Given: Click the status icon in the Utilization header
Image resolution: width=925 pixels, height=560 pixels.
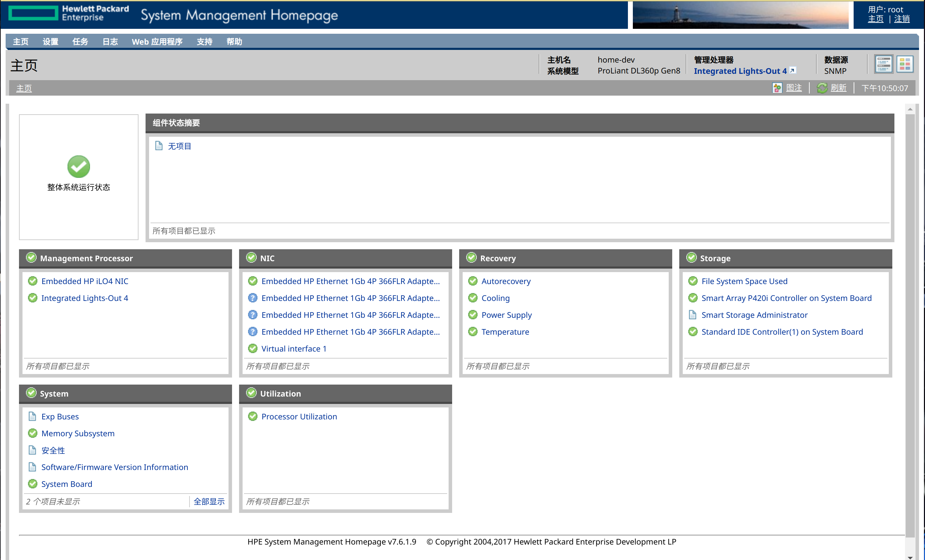Looking at the screenshot, I should point(251,393).
